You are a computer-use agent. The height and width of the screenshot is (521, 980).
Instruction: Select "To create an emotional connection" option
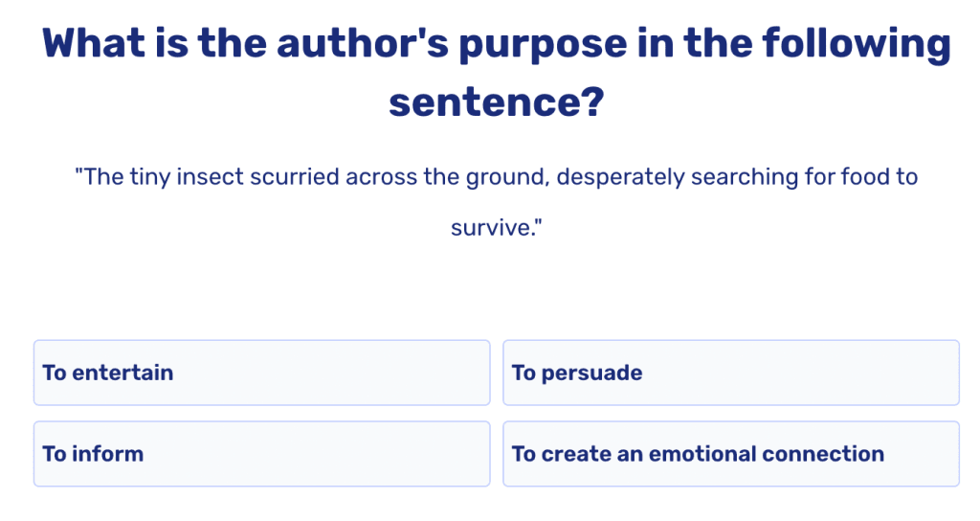coord(730,454)
